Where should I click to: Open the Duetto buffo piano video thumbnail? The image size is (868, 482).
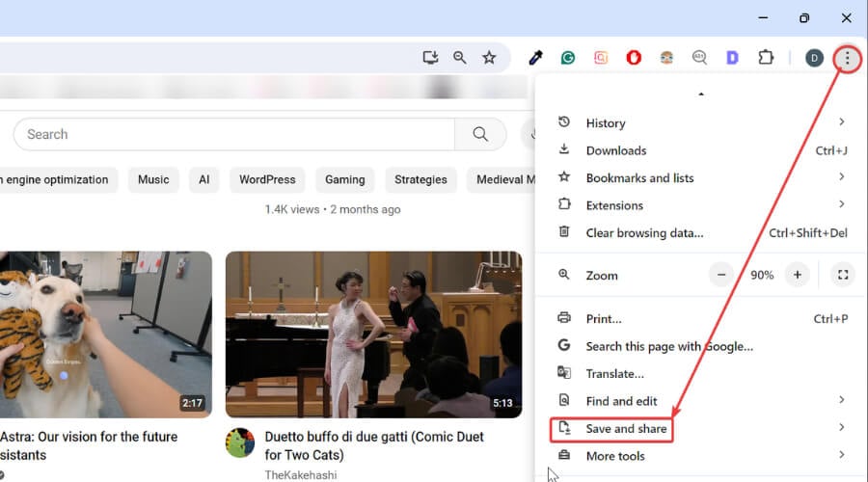[373, 335]
